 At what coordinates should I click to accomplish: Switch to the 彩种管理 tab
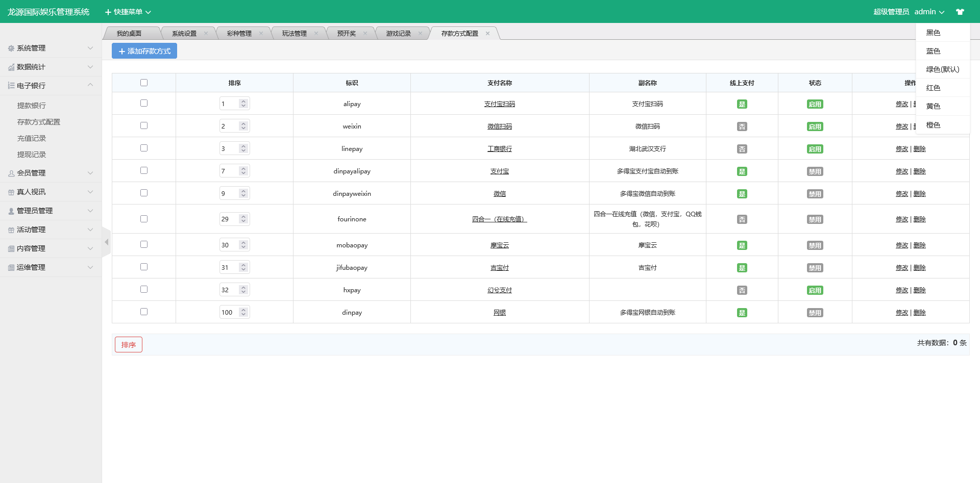click(239, 34)
